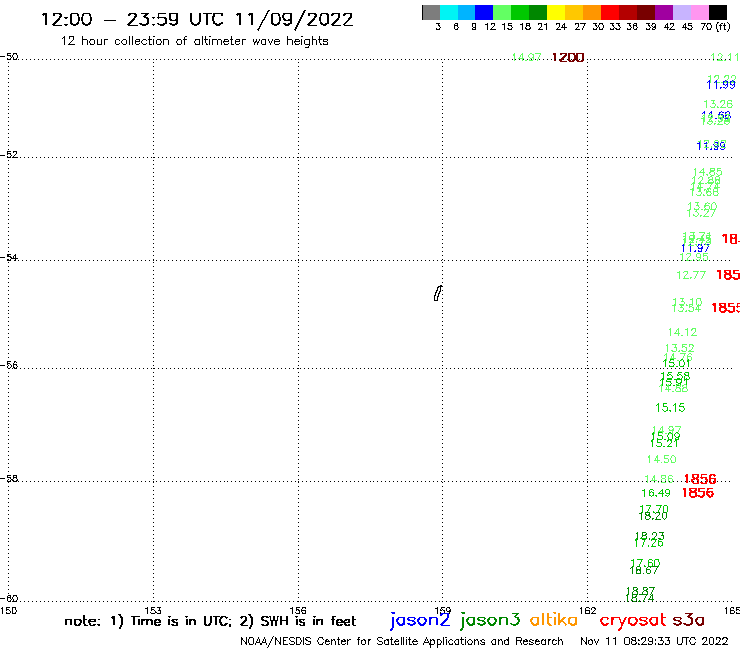Click the NOAA/NESDIS Center credit text
Image resolution: width=740 pixels, height=650 pixels.
(402, 641)
